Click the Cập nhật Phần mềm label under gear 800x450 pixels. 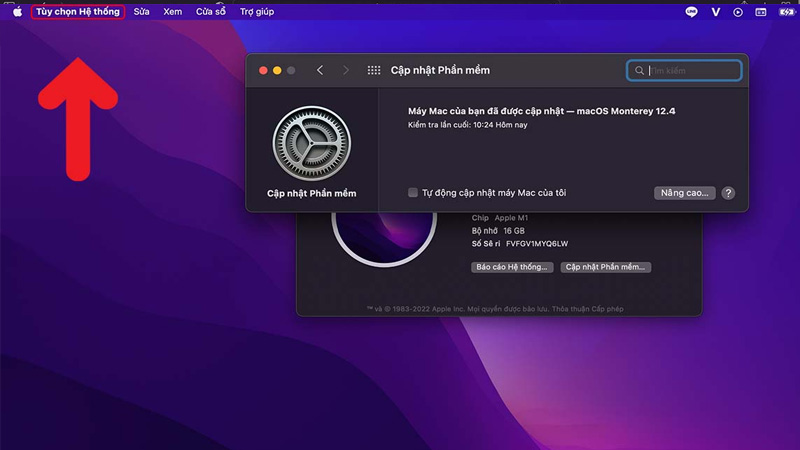tap(312, 193)
